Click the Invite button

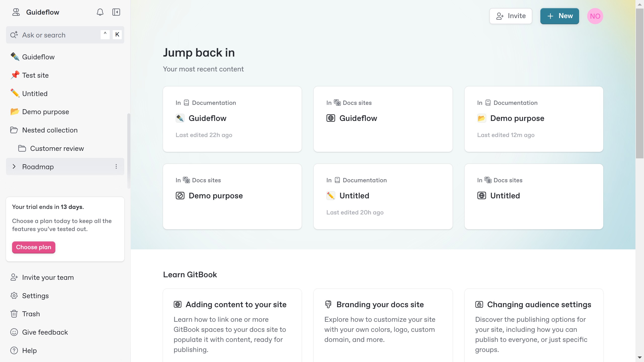[x=511, y=16]
